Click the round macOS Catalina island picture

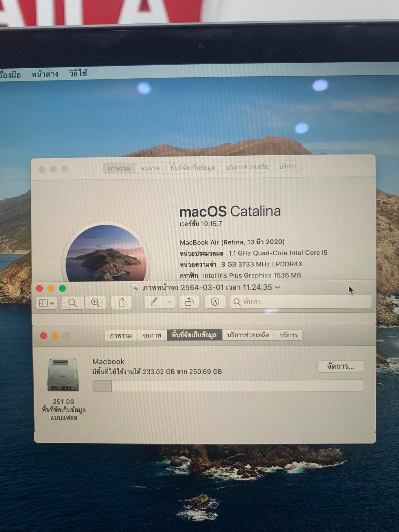[x=106, y=253]
